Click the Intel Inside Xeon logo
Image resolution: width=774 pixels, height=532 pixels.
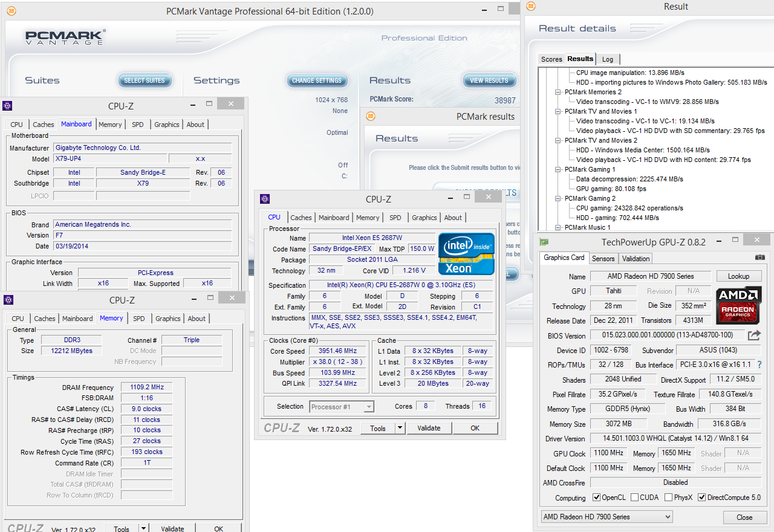(466, 253)
